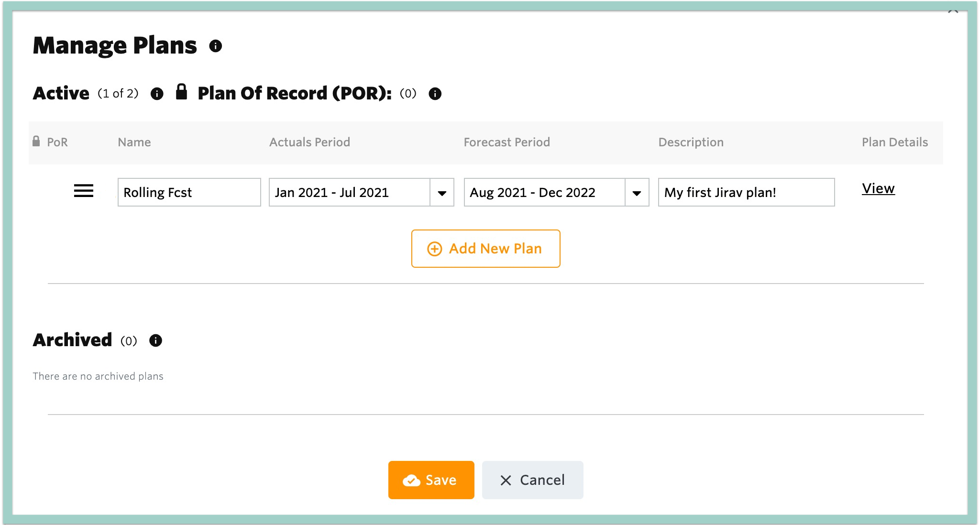
Task: Cancel the Manage Plans dialog
Action: (x=532, y=480)
